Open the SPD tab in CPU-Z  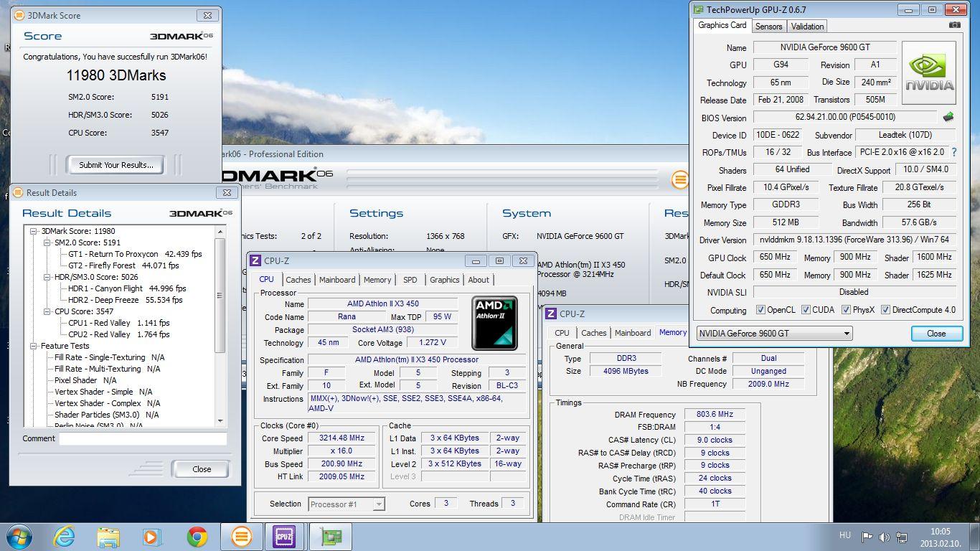click(x=410, y=280)
